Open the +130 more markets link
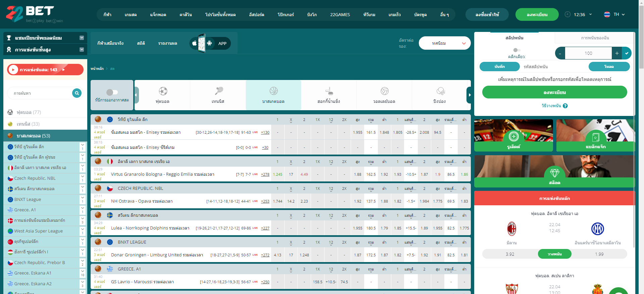Image resolution: width=644 pixels, height=294 pixels. point(265,132)
